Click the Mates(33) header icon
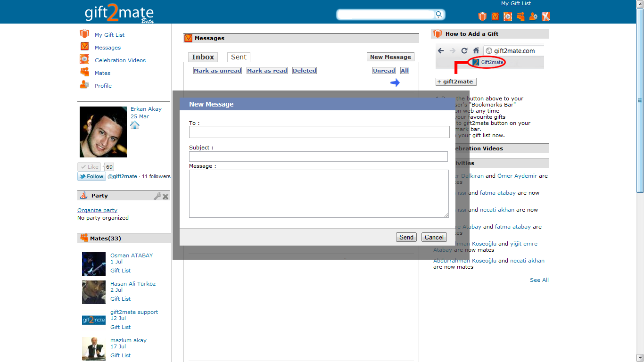This screenshot has height=362, width=644. 84,238
